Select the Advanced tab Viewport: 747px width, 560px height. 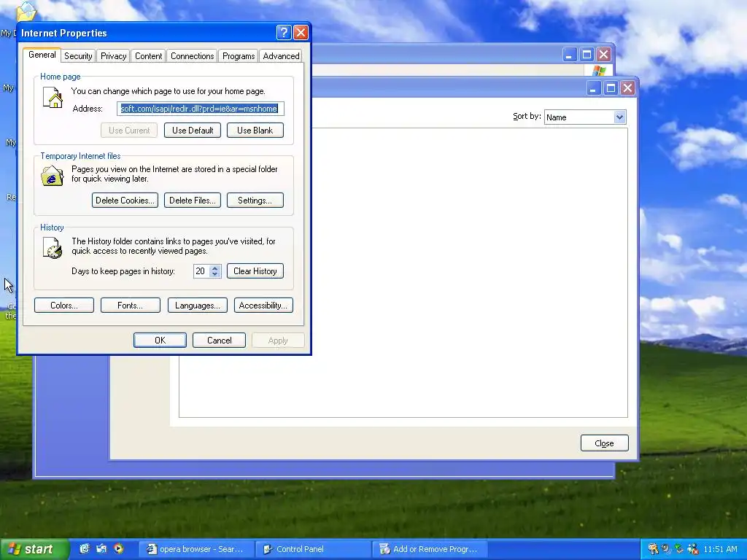coord(281,56)
